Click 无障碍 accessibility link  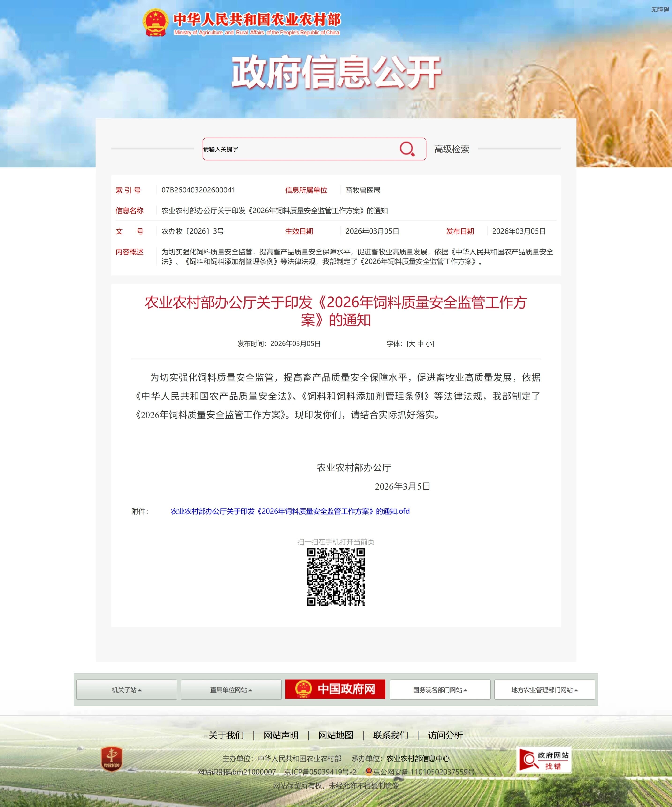(660, 10)
